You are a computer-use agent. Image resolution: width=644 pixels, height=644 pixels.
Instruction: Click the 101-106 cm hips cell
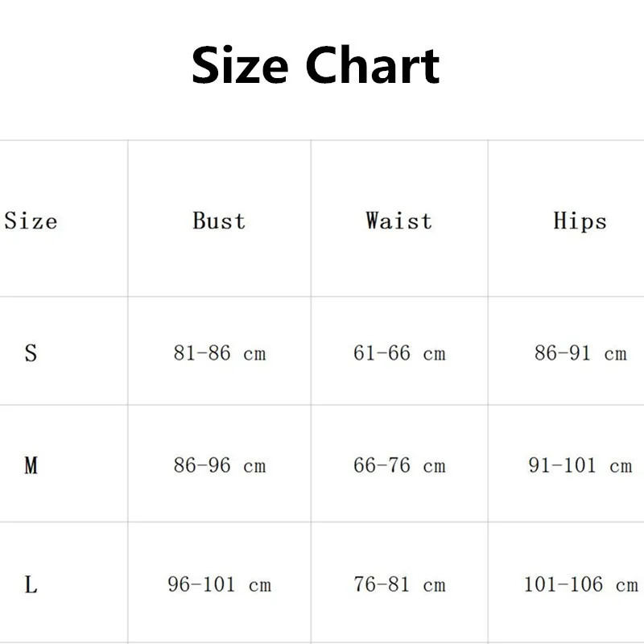tap(580, 584)
